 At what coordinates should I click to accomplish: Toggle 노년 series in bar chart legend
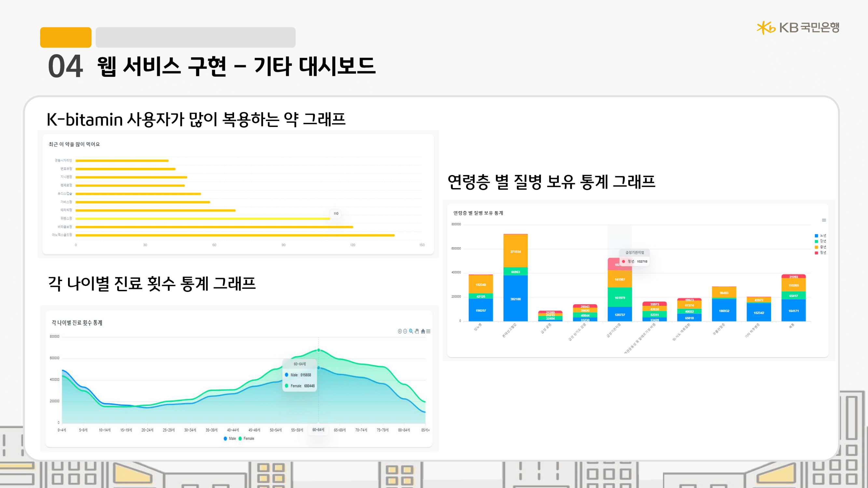(820, 236)
